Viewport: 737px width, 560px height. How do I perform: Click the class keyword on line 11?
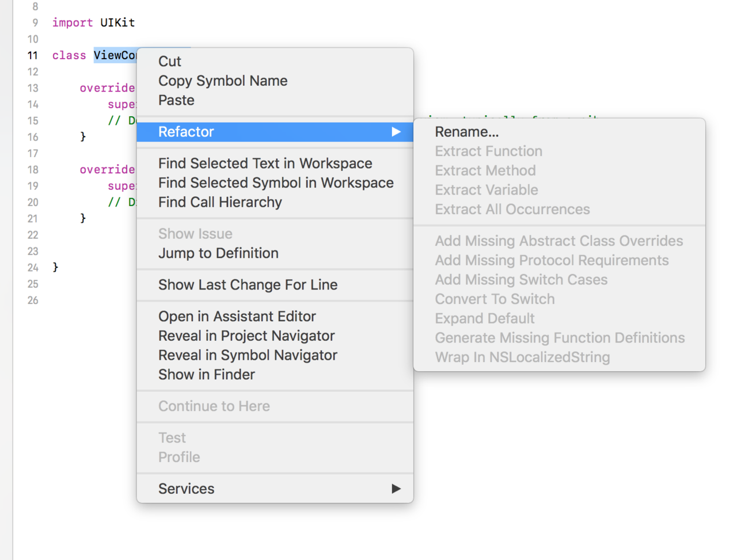tap(69, 55)
